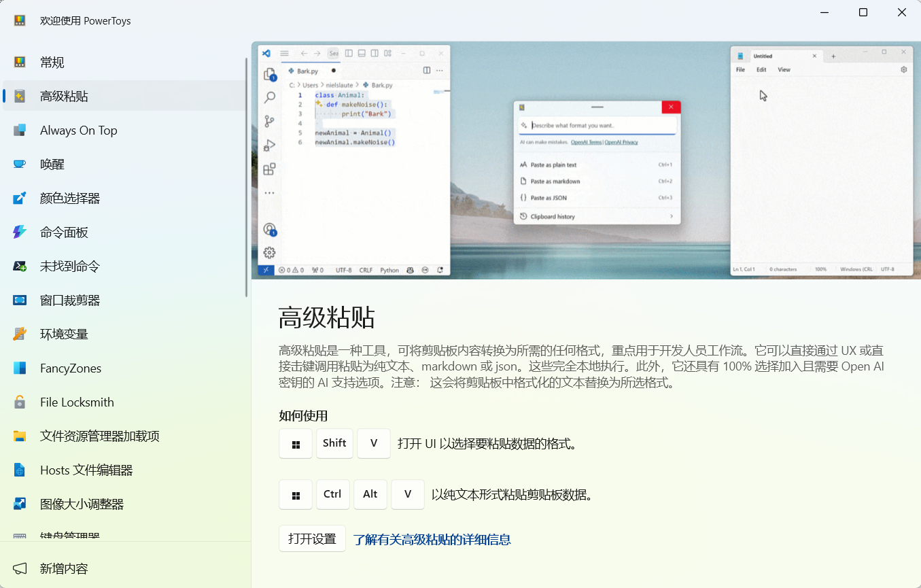Click the FancyZones icon

[x=20, y=368]
